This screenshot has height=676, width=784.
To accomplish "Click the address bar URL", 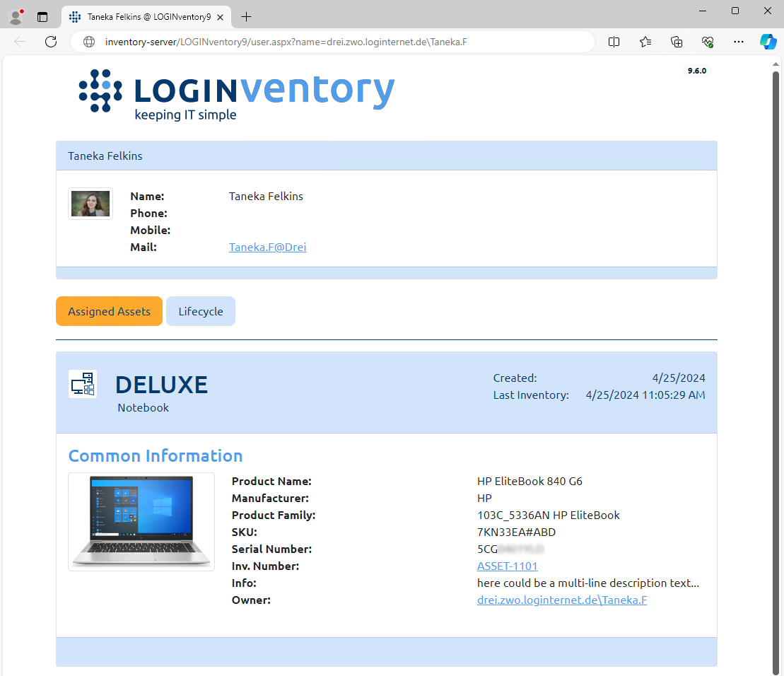I will (286, 42).
